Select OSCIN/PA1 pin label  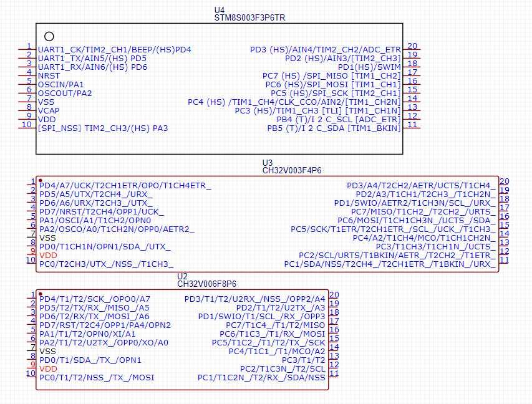60,84
